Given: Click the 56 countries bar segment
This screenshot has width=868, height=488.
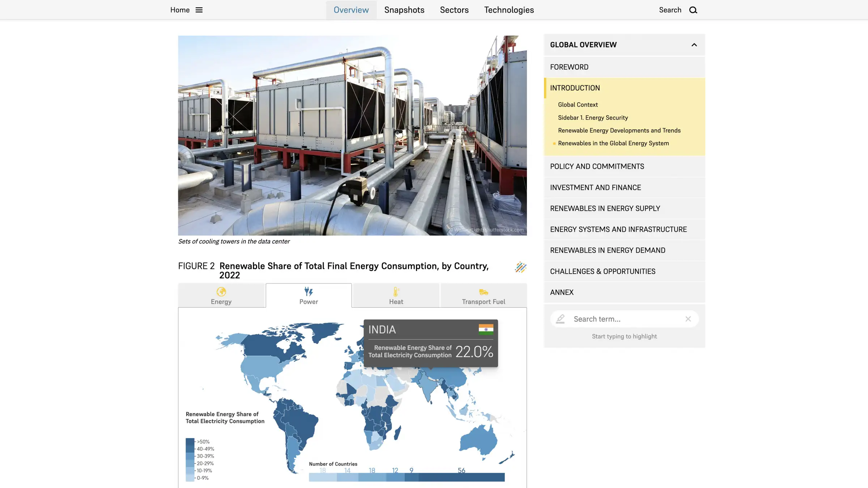Looking at the screenshot, I should [461, 477].
